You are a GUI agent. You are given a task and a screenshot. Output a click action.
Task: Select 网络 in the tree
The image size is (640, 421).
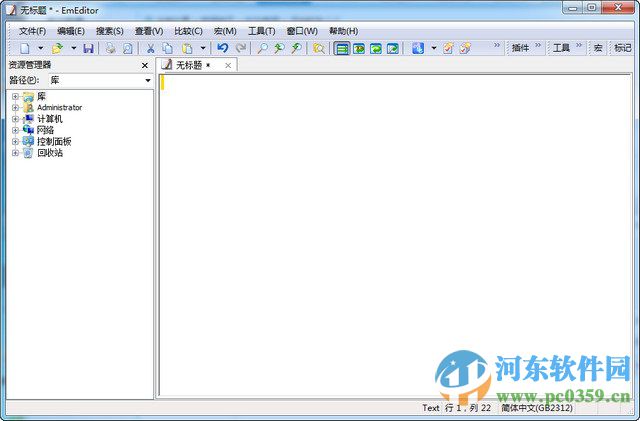[x=45, y=130]
